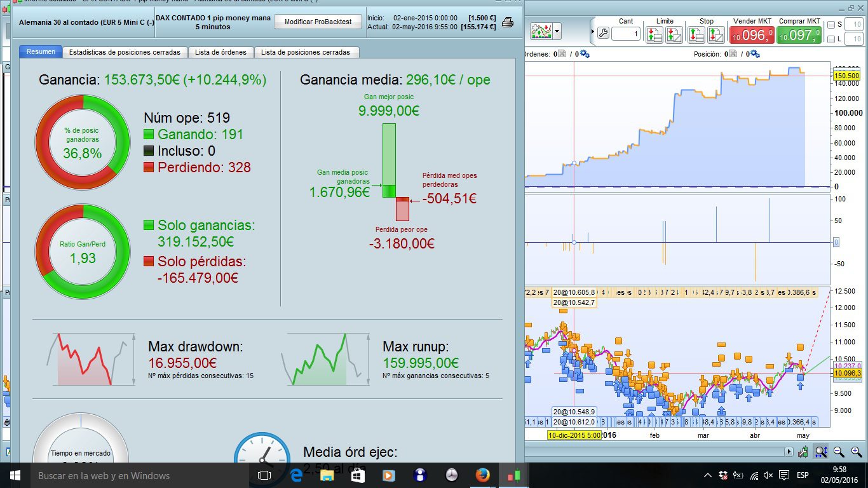This screenshot has height=488, width=868.
Task: Open the Windows Store taskbar icon
Action: coord(358,475)
